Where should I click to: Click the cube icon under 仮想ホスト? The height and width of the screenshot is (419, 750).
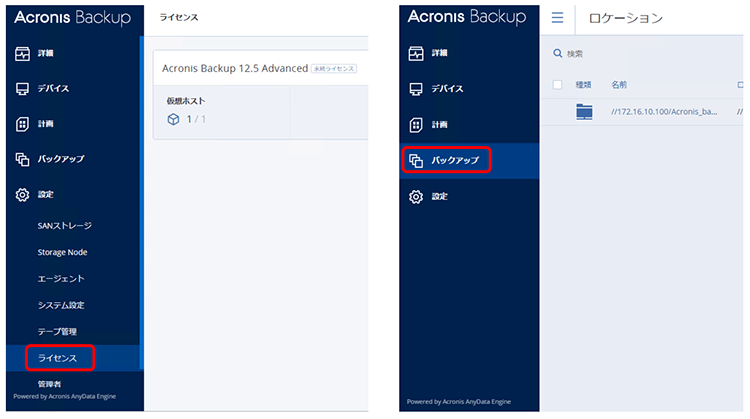click(x=173, y=119)
